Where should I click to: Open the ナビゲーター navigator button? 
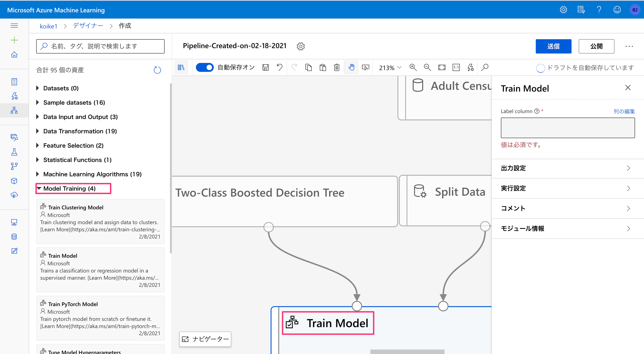(x=205, y=339)
